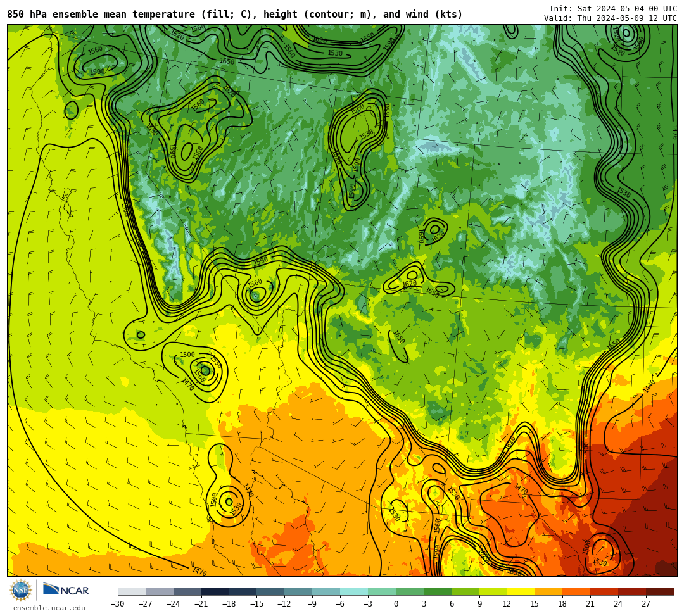Click the -9 tick label on color bar

312,604
